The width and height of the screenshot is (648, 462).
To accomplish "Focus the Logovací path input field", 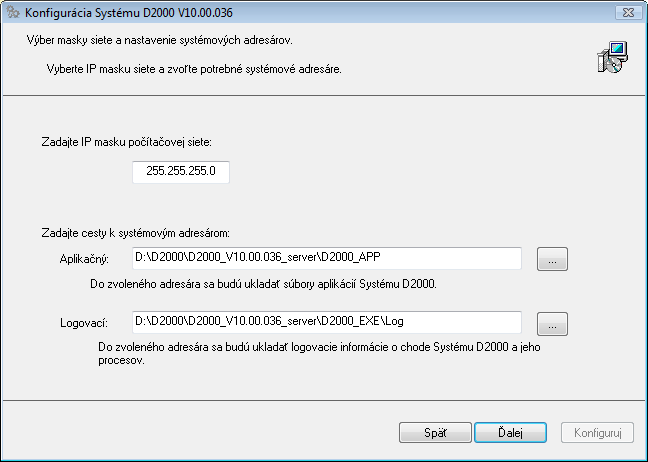I will 327,322.
